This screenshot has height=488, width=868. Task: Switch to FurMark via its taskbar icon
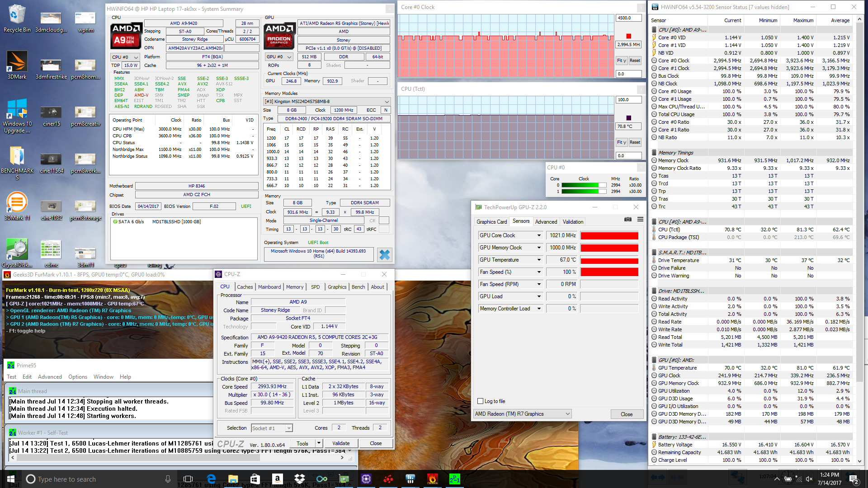432,479
